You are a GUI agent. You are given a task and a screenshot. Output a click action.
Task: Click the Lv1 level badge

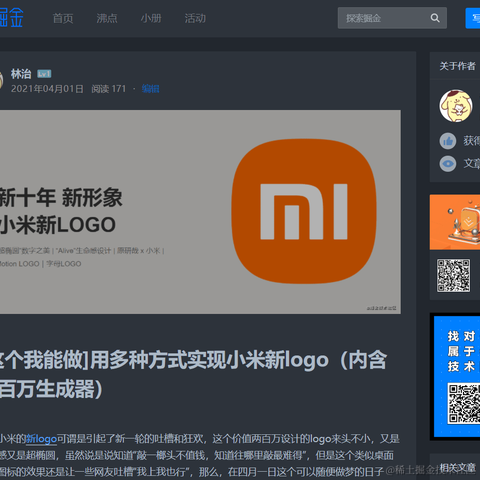pos(44,74)
